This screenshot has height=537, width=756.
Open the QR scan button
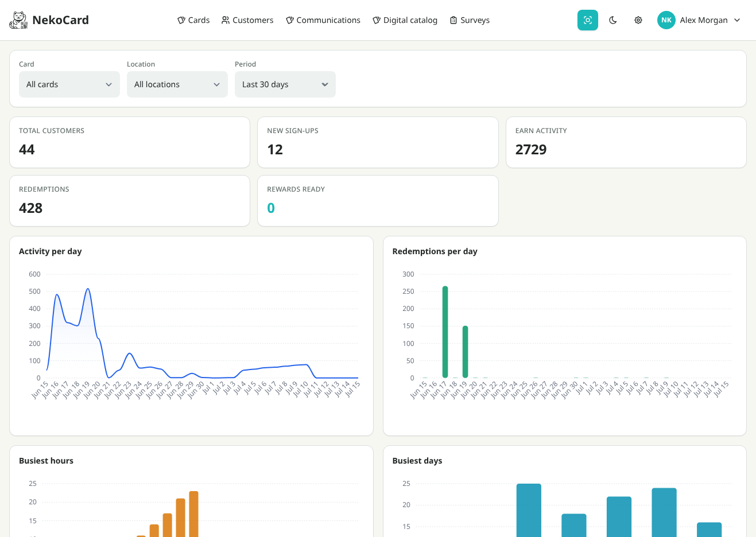point(588,20)
